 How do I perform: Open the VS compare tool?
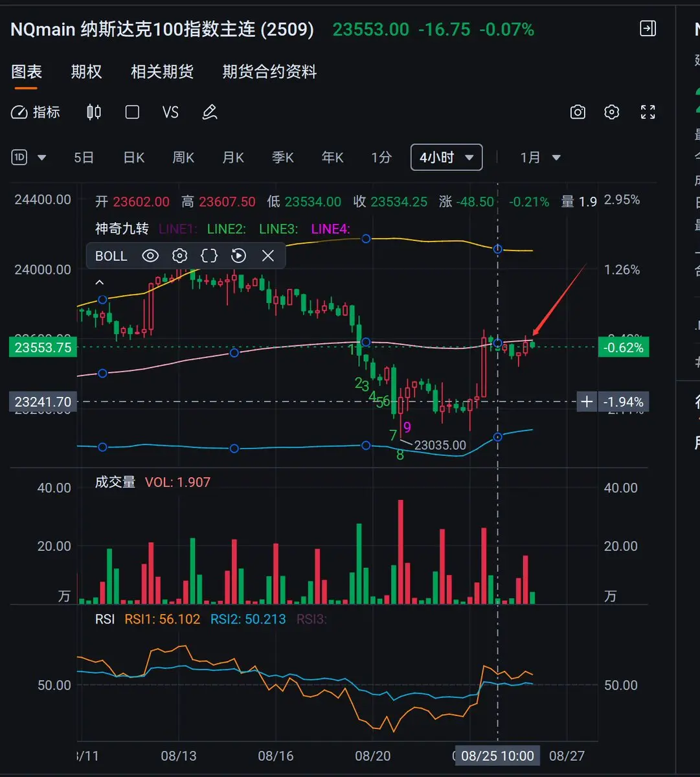click(x=170, y=112)
